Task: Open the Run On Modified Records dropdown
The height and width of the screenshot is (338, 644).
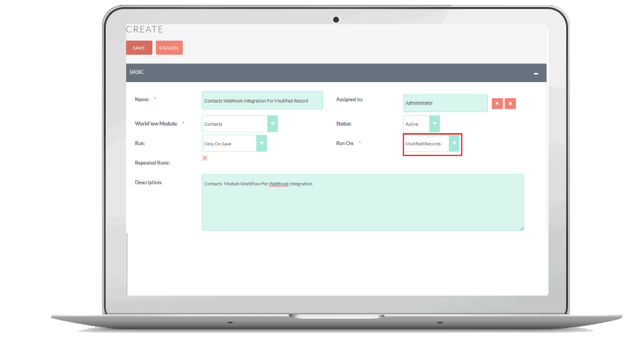Action: click(432, 144)
